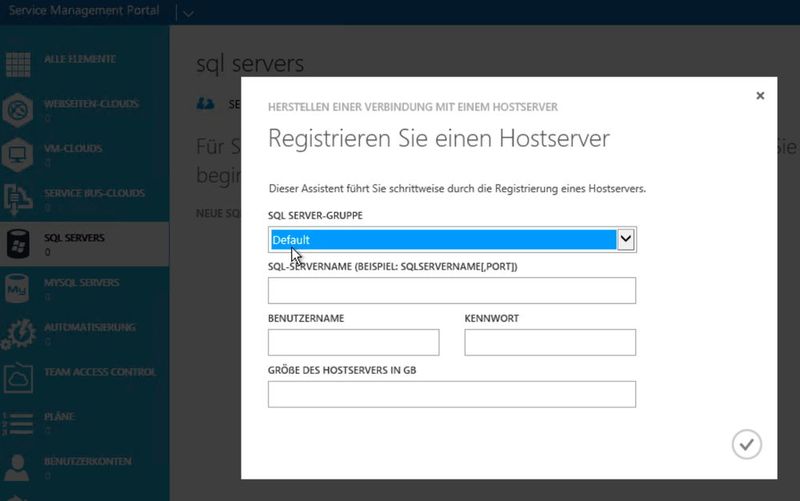800x501 pixels.
Task: Click the Herstellen einer Verbindung subtitle text
Action: [413, 107]
